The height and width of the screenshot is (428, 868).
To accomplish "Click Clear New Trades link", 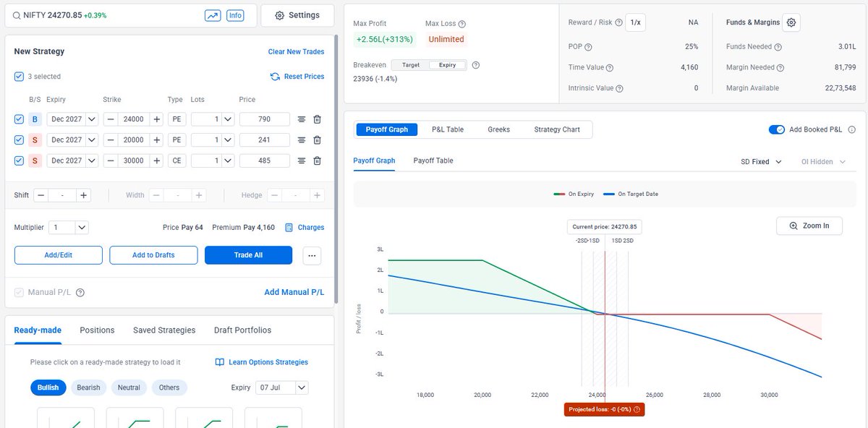I will click(x=296, y=52).
